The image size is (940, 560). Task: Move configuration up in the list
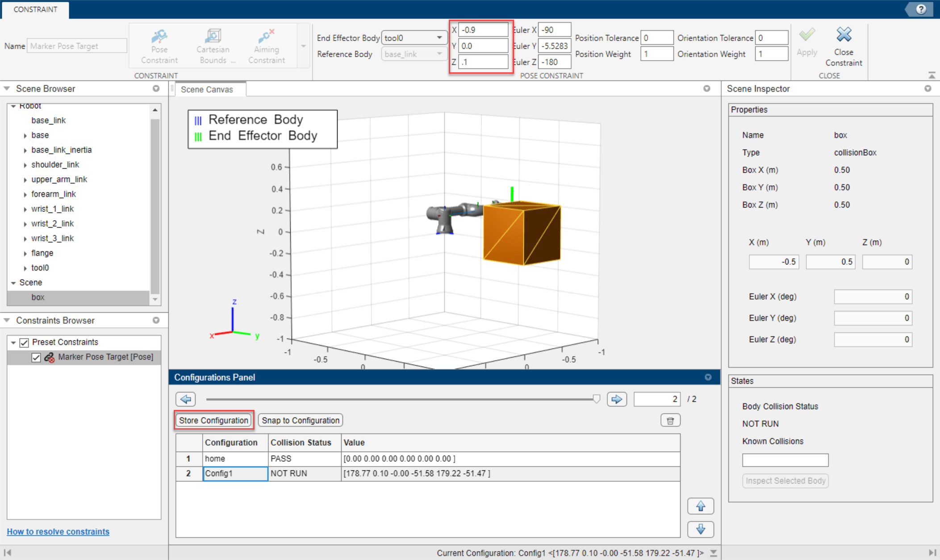(x=700, y=506)
